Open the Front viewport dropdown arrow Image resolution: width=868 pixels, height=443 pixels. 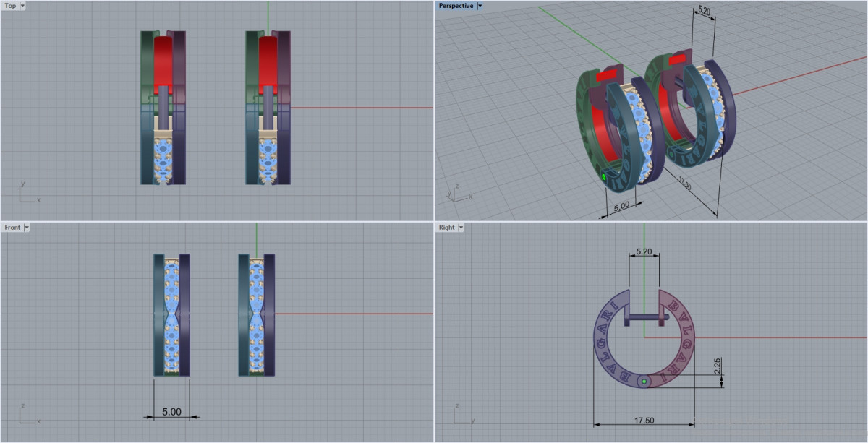tap(27, 228)
